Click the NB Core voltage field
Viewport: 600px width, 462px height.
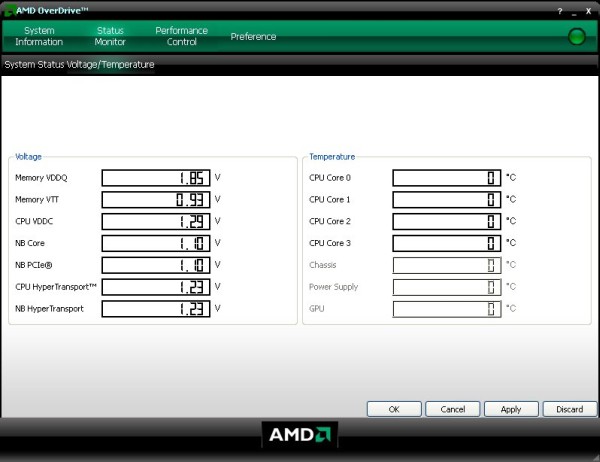pos(156,243)
